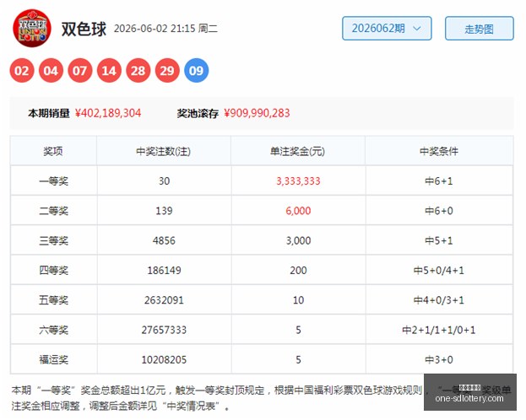Click third prize amount 3,000
526x420 pixels.
pyautogui.click(x=298, y=241)
